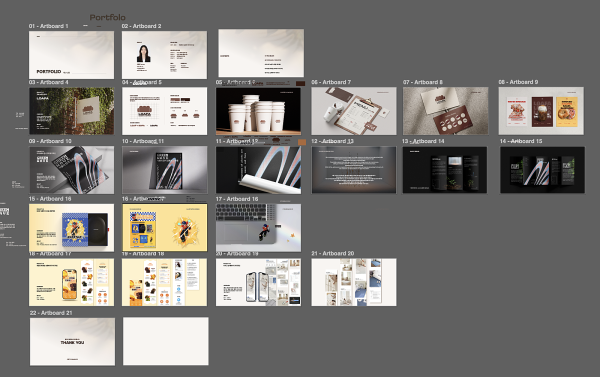Click the "19 - Artboard 18" label

[x=143, y=254]
